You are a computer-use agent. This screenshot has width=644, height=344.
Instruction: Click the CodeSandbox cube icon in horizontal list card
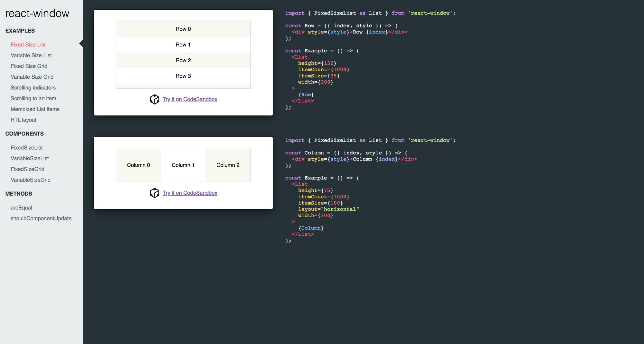click(x=155, y=193)
